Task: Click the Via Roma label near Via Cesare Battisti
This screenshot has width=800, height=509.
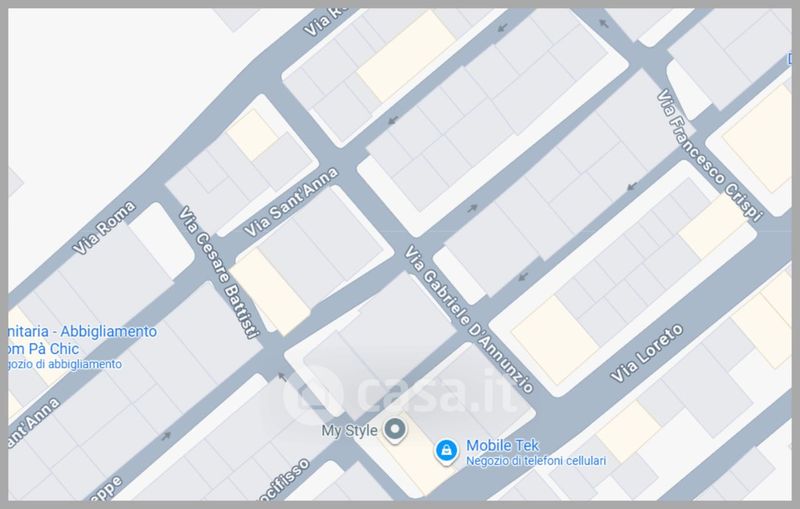Action: point(104,227)
